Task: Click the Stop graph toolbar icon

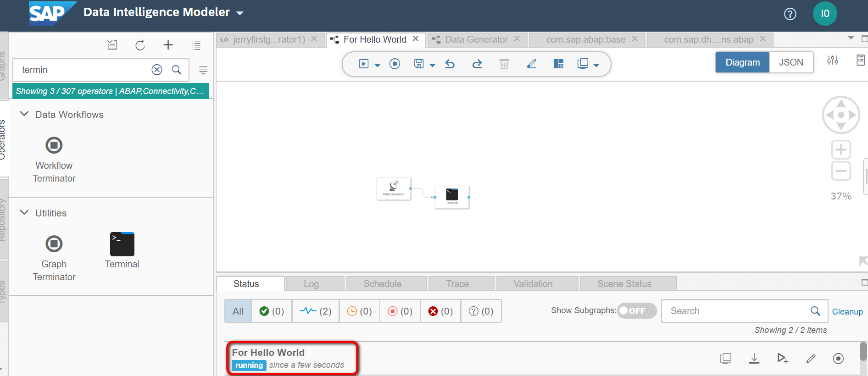Action: (x=395, y=64)
